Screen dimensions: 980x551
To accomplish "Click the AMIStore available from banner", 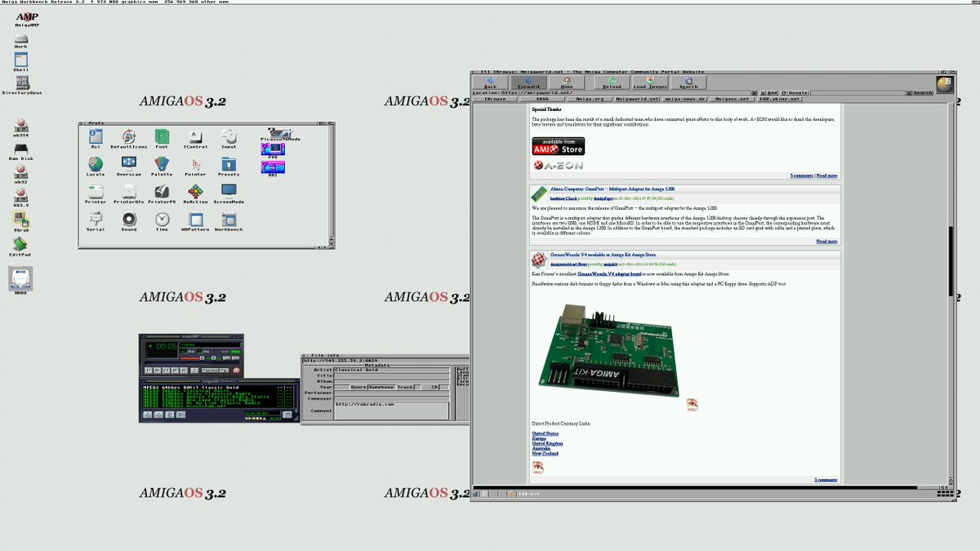I will [558, 146].
